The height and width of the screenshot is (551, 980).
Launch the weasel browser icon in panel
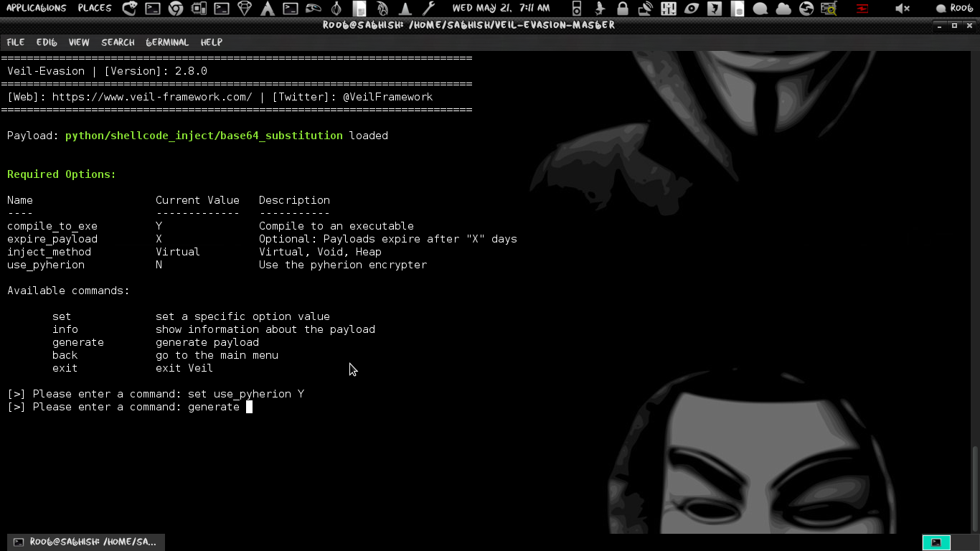[129, 9]
